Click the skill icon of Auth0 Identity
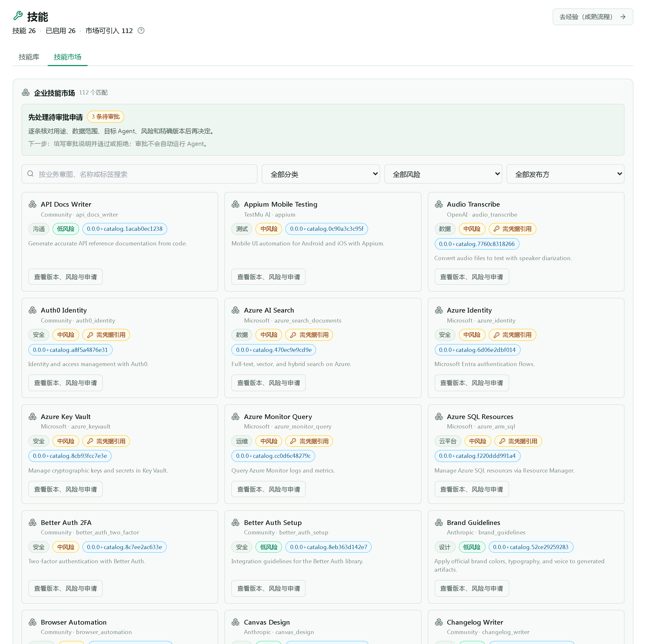Screen dimensions: 646x644 (33, 310)
